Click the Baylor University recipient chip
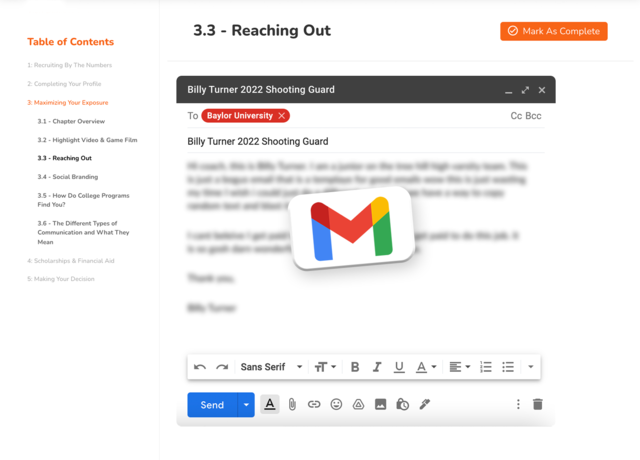This screenshot has height=460, width=640. click(240, 116)
